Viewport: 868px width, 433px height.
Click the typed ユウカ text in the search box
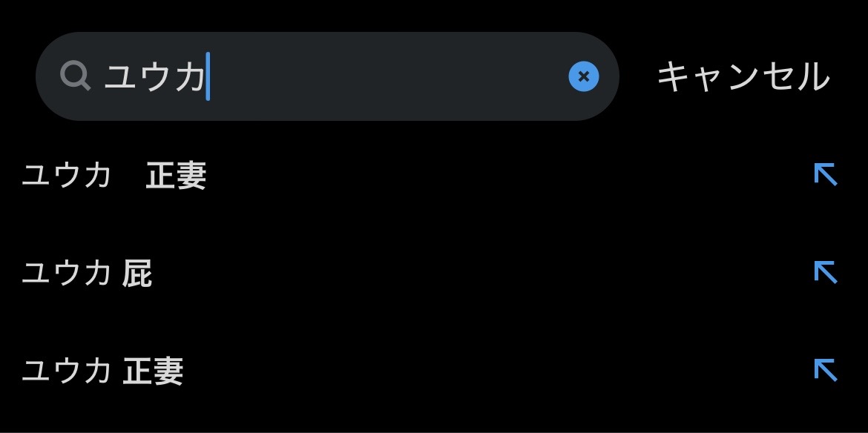pyautogui.click(x=154, y=76)
